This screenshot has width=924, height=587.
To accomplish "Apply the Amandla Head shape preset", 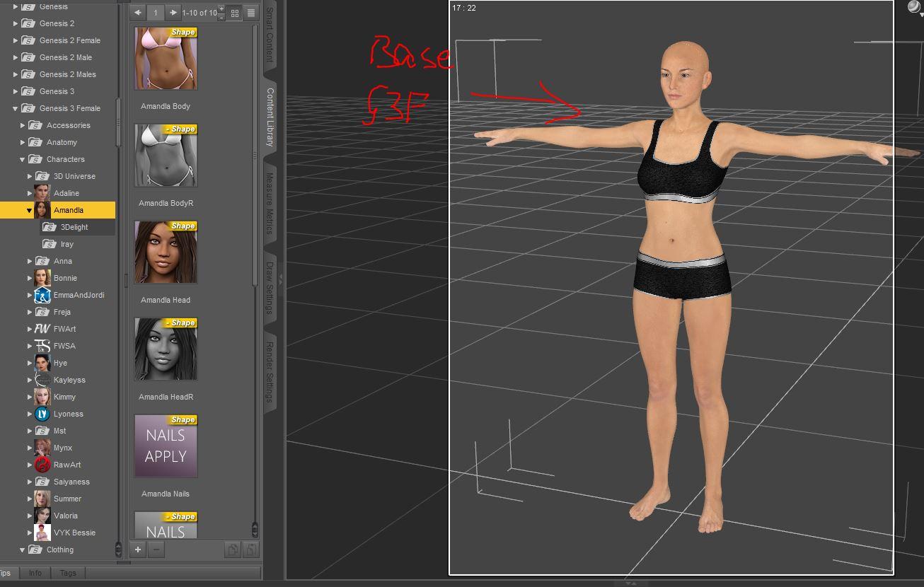I will [165, 251].
